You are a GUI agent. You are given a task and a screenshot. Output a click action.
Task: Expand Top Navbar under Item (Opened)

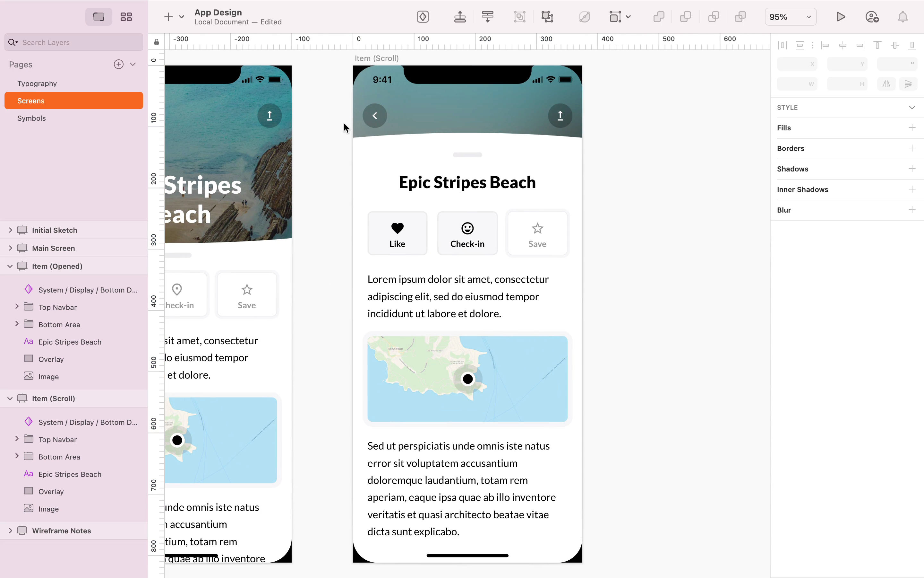[17, 307]
